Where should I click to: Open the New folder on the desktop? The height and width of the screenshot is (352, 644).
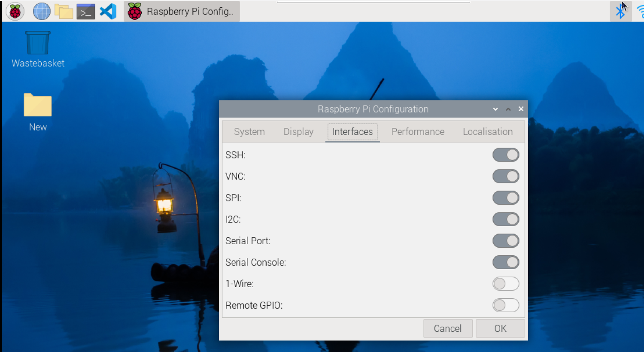tap(37, 105)
